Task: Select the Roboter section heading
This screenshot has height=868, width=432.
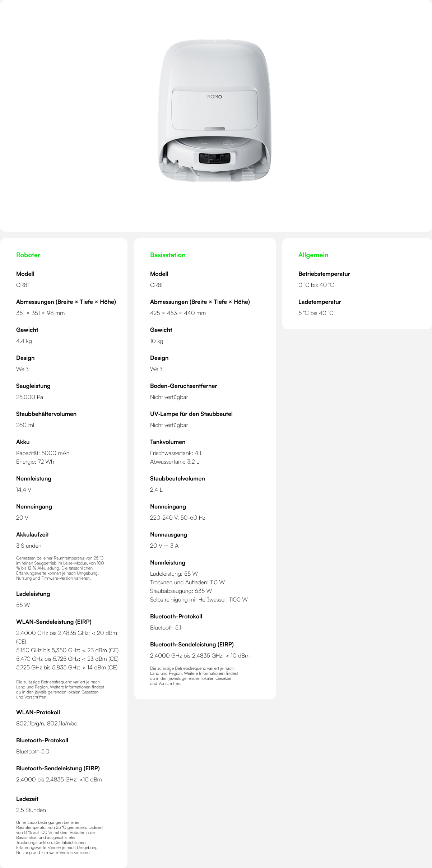Action: pyautogui.click(x=28, y=255)
